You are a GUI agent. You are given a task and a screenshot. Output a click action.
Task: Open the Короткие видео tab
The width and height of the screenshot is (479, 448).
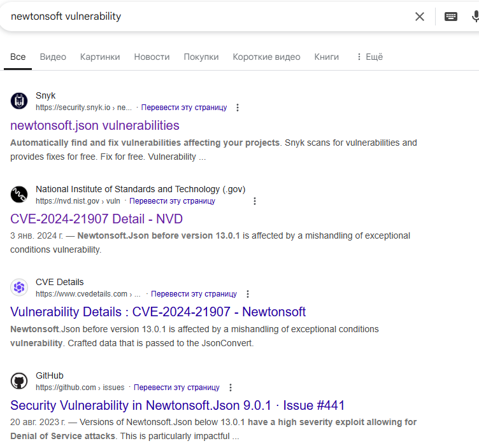tap(266, 57)
